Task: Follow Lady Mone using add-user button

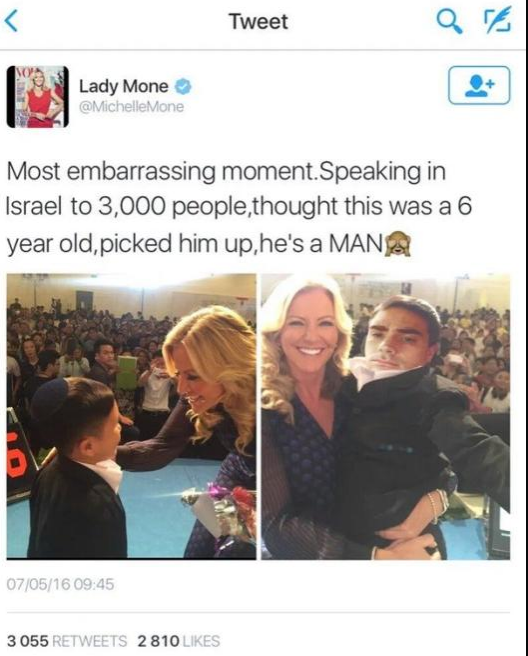Action: 479,85
